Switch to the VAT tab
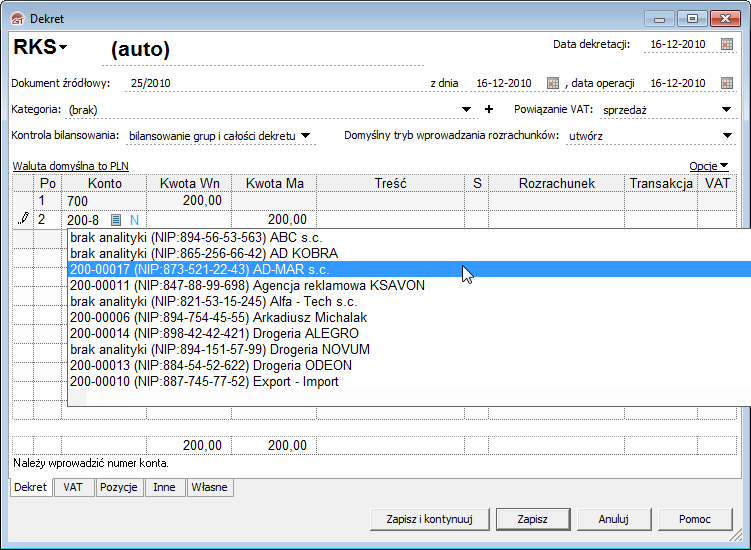Image resolution: width=751 pixels, height=550 pixels. 73,487
